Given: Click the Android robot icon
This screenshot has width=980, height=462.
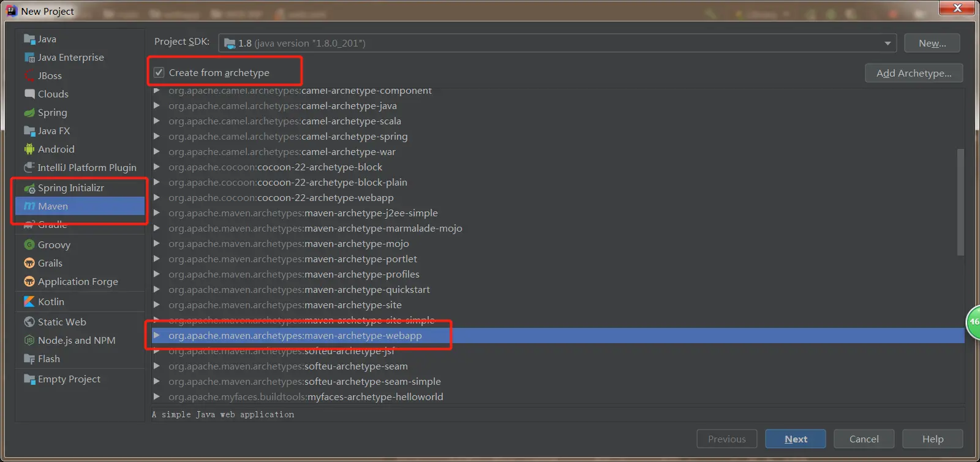Looking at the screenshot, I should tap(29, 150).
